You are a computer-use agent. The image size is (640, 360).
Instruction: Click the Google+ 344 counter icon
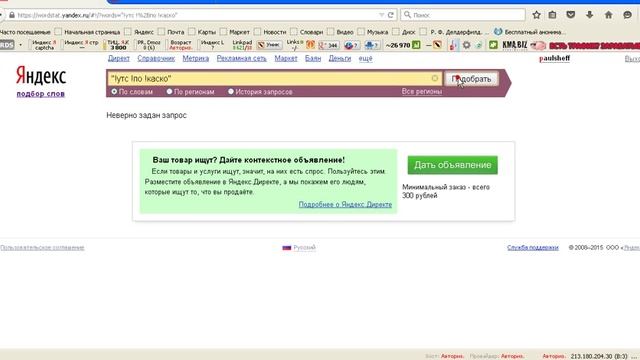tap(329, 45)
